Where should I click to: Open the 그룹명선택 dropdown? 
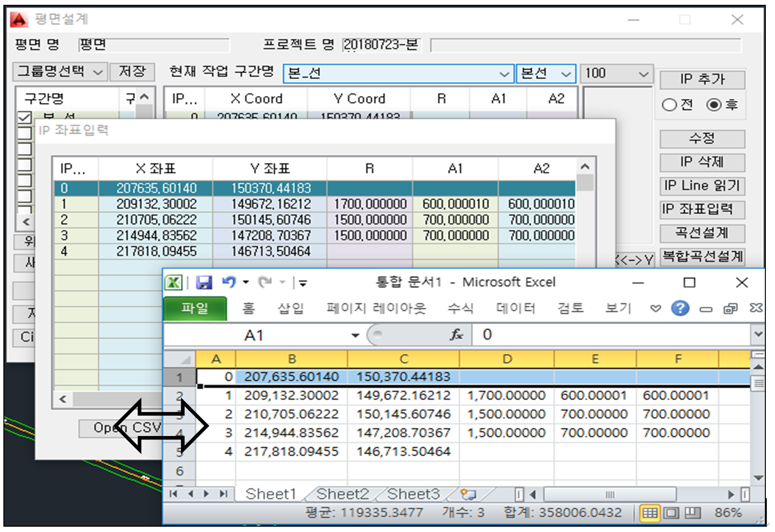tap(60, 72)
